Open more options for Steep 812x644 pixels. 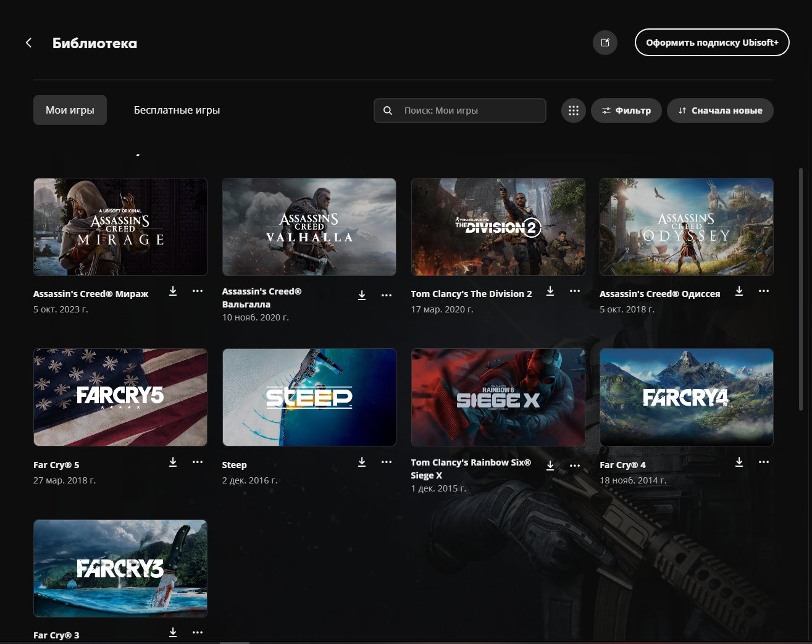click(x=387, y=462)
